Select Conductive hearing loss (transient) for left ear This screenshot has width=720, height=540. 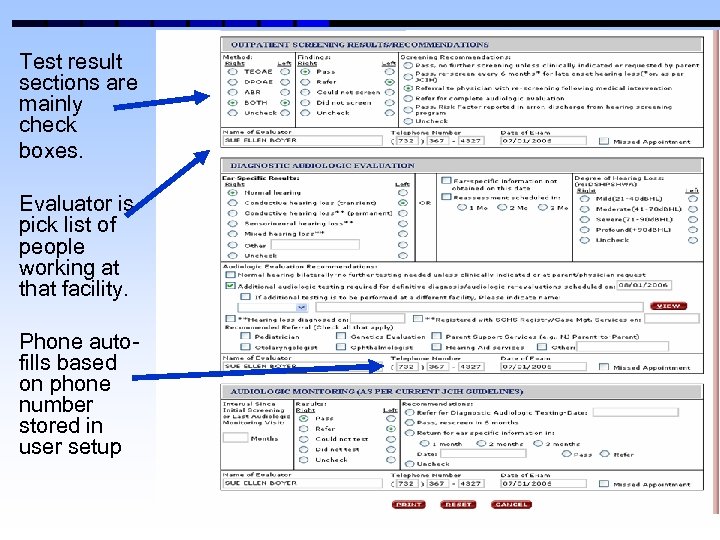tap(403, 203)
